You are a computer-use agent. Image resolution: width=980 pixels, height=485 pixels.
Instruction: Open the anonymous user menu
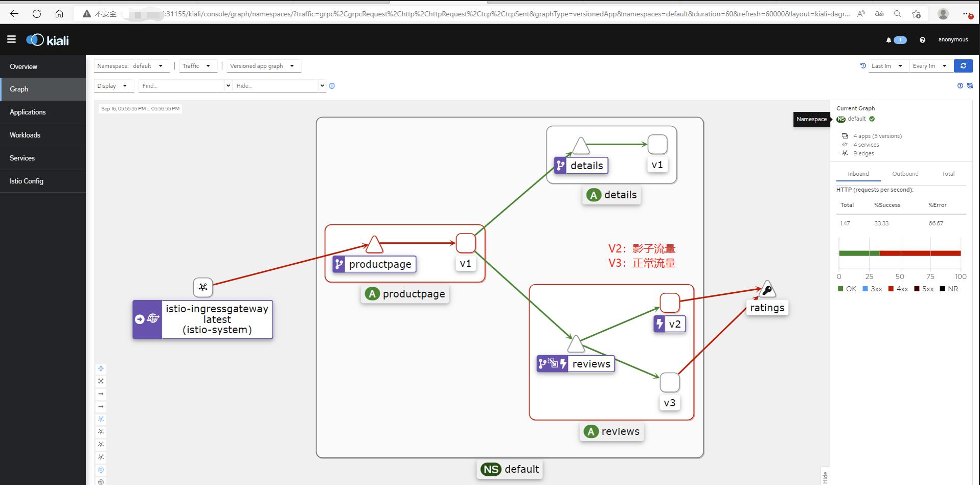click(x=953, y=40)
